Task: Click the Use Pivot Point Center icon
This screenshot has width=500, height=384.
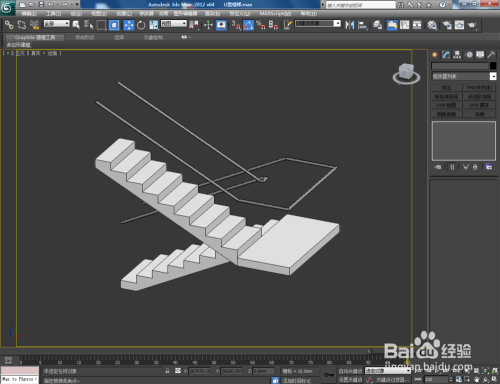Action: [x=194, y=25]
